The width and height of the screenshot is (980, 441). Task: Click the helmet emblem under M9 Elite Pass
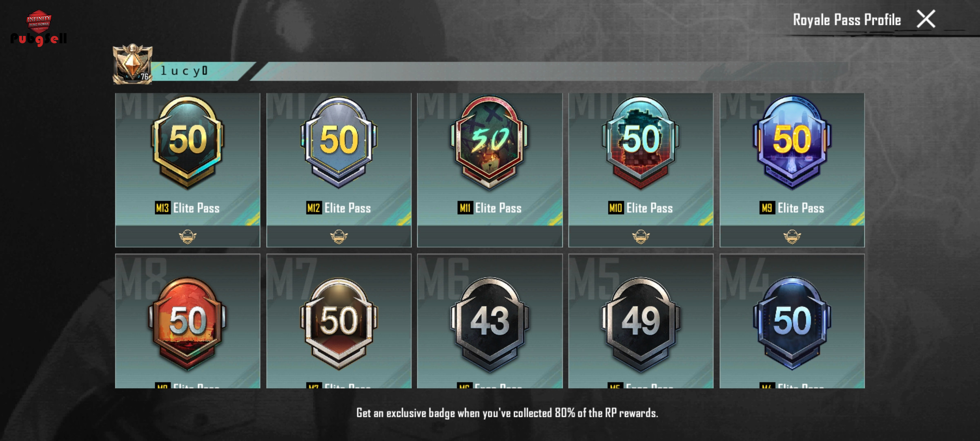(792, 236)
